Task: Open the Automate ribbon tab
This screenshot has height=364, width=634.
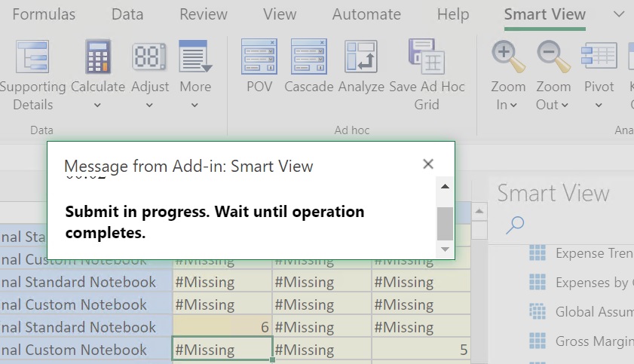Action: [x=366, y=14]
